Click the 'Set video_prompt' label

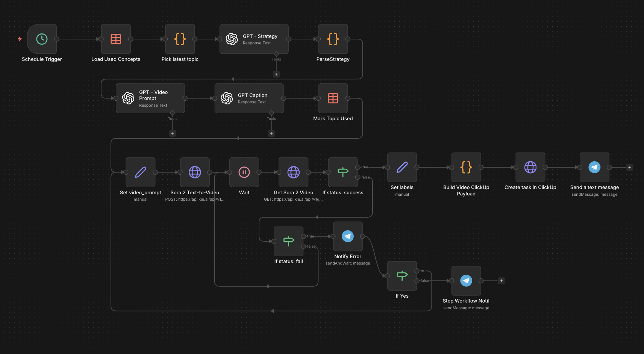141,192
